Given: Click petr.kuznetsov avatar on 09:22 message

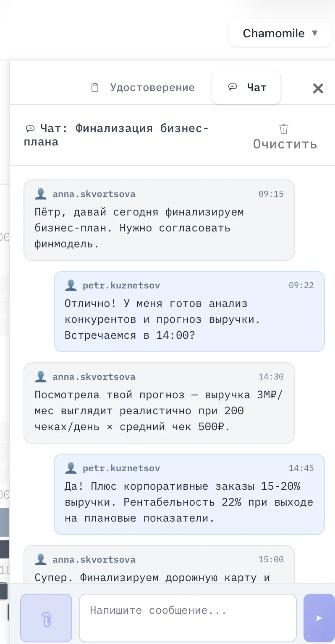Looking at the screenshot, I should pos(71,286).
